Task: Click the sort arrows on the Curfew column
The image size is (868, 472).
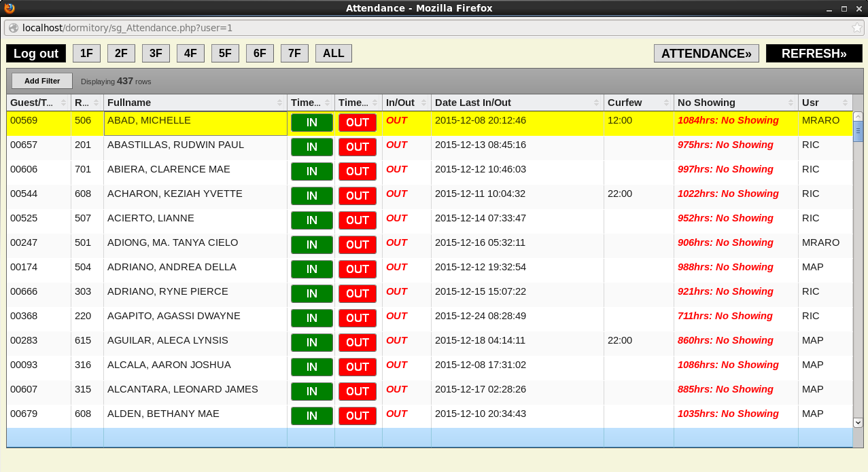Action: pos(666,103)
